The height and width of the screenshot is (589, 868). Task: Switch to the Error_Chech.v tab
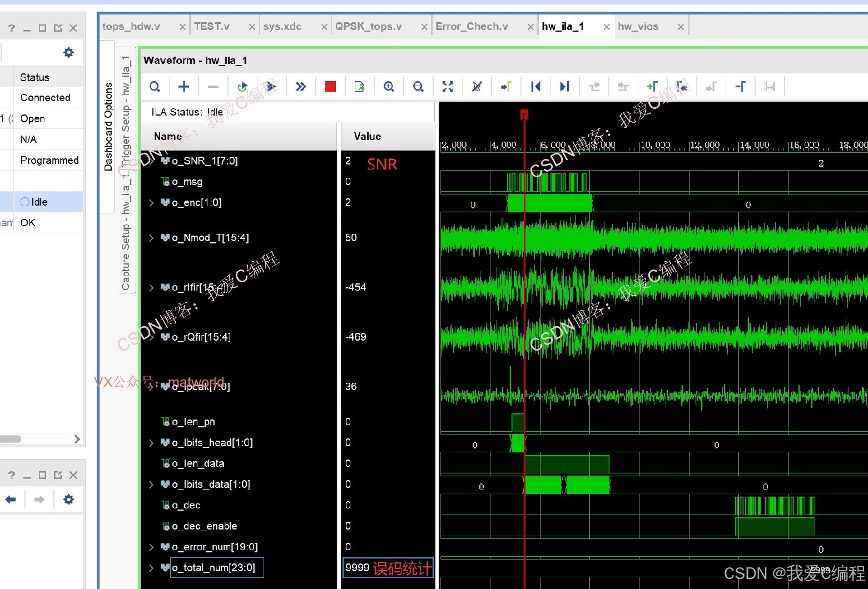(x=472, y=27)
